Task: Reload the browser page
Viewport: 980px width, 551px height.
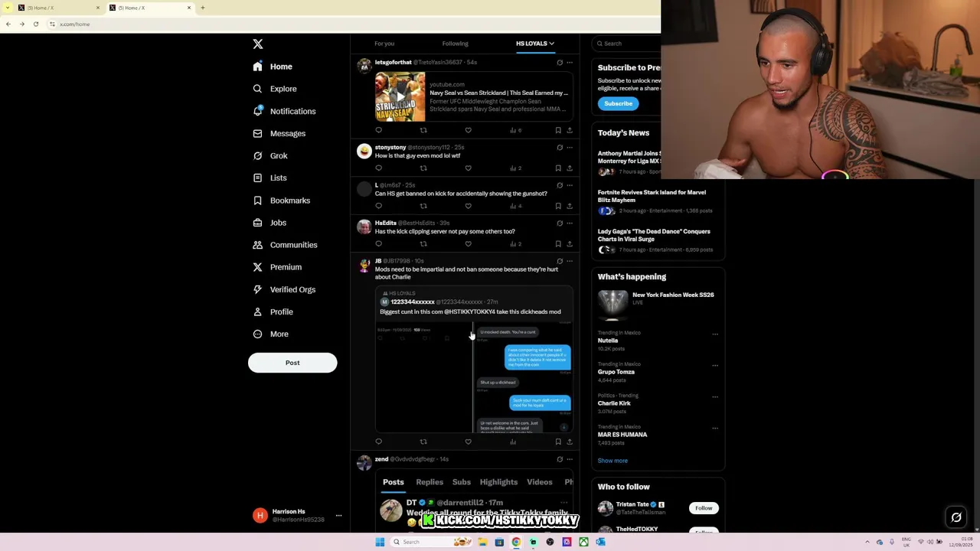Action: click(x=35, y=24)
